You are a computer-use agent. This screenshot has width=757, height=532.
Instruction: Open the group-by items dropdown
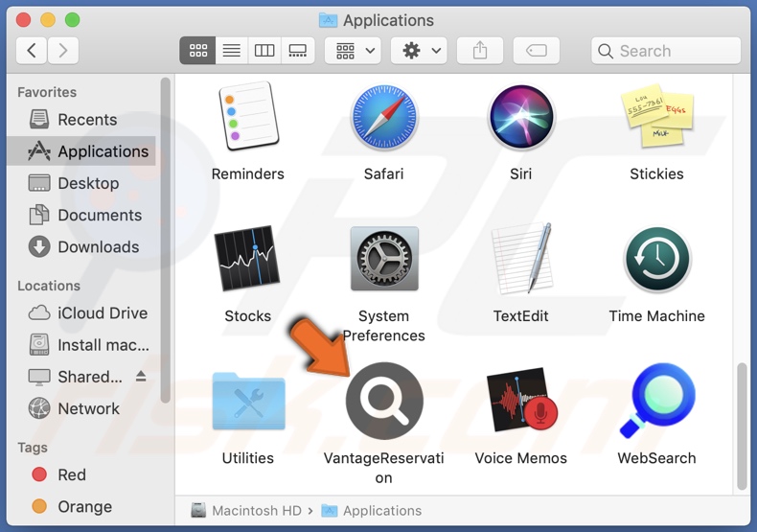(353, 50)
